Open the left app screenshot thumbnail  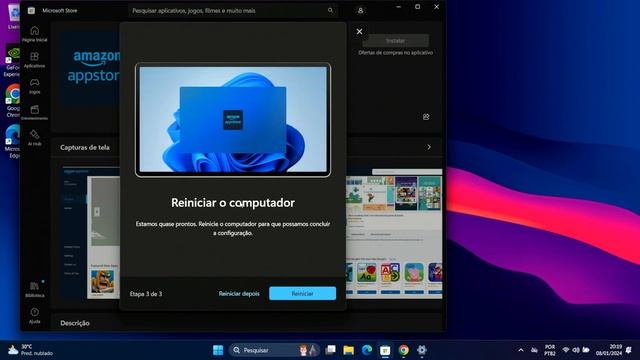pos(91,233)
